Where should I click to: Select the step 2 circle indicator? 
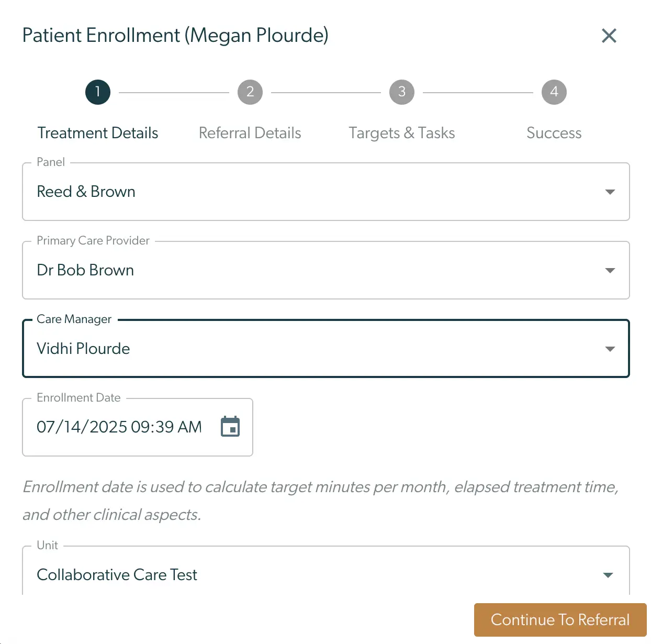coord(250,92)
